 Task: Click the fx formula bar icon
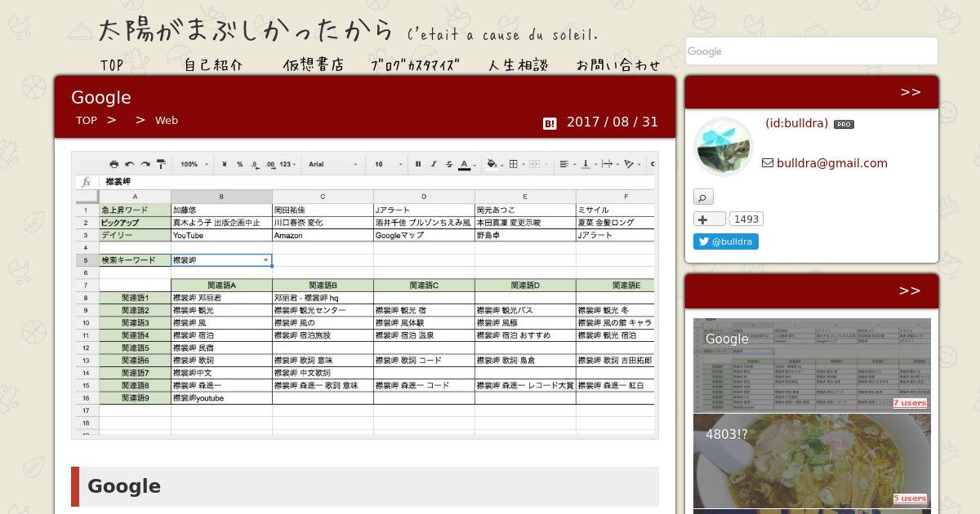point(87,182)
